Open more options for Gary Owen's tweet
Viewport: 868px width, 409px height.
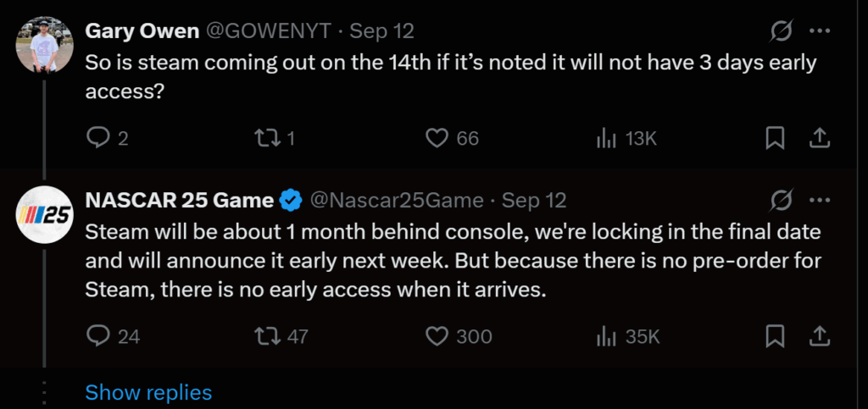(x=820, y=31)
